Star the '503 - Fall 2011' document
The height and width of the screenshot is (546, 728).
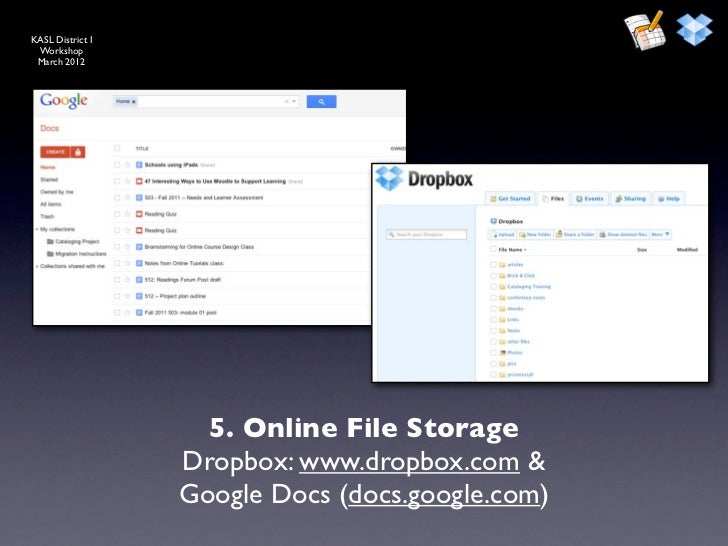tap(127, 197)
